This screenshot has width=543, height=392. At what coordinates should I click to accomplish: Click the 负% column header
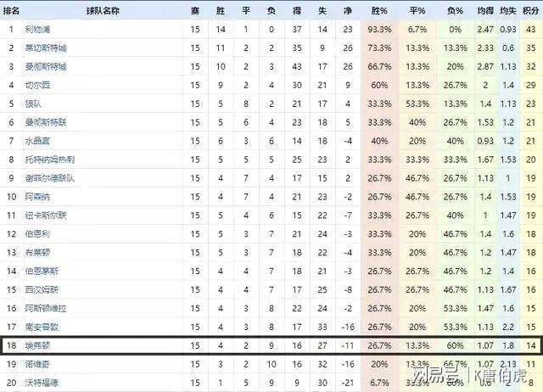pos(455,10)
